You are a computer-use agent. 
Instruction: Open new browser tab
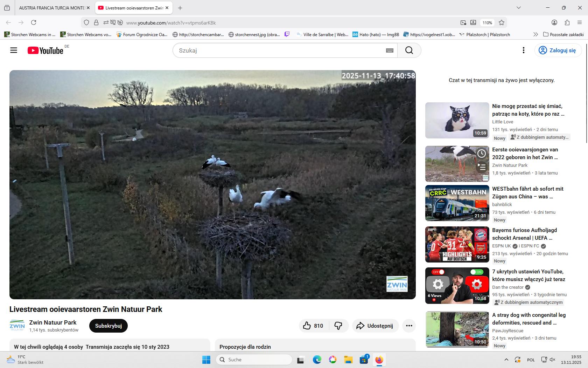click(x=180, y=8)
